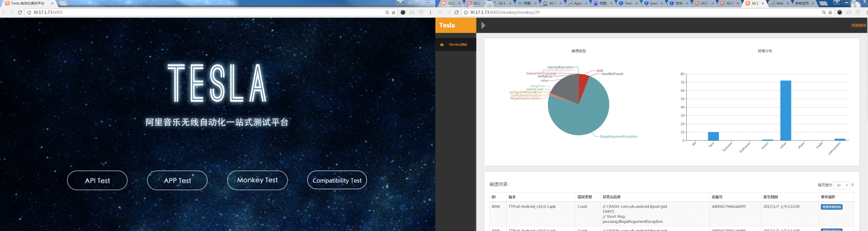Click the IllegalArgumentException pie legend label

point(619,137)
